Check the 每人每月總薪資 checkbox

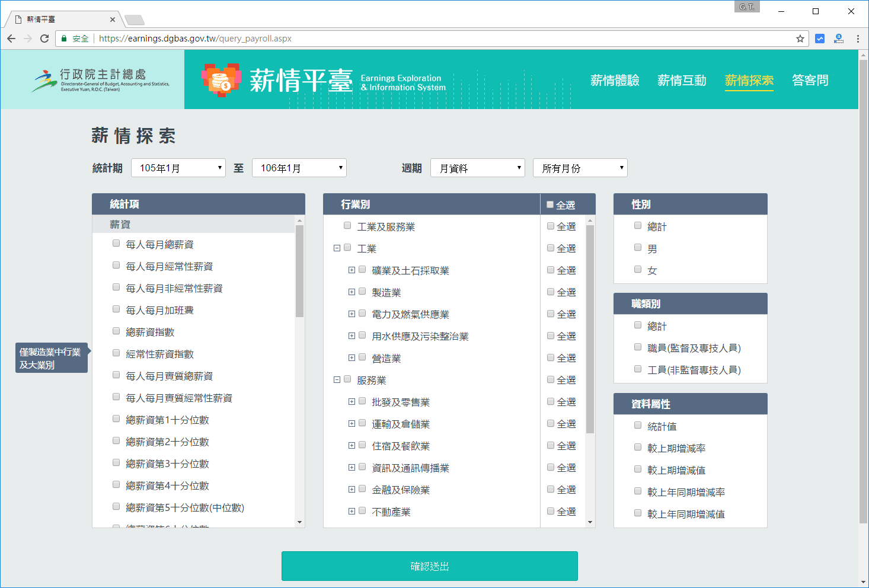pyautogui.click(x=116, y=244)
